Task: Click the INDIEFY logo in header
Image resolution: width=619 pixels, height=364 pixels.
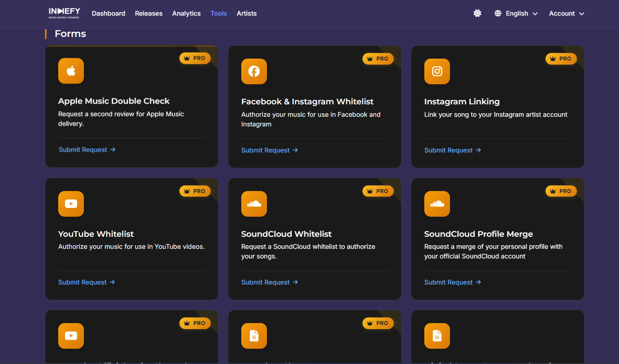Action: tap(64, 13)
